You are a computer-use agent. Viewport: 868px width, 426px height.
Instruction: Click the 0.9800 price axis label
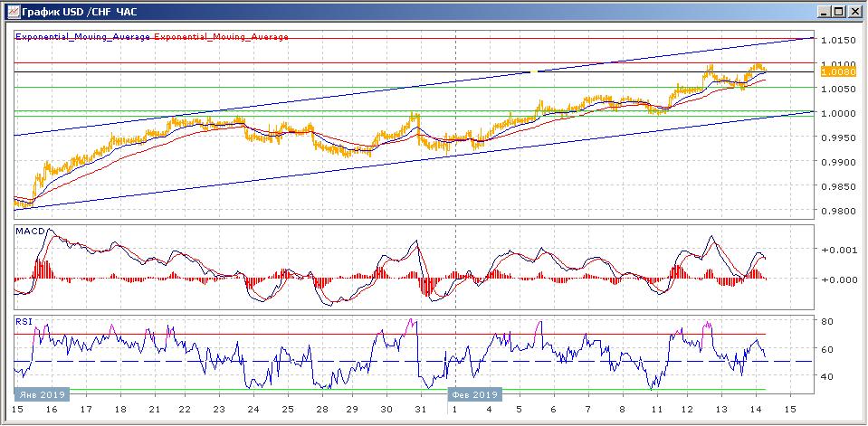(x=838, y=212)
